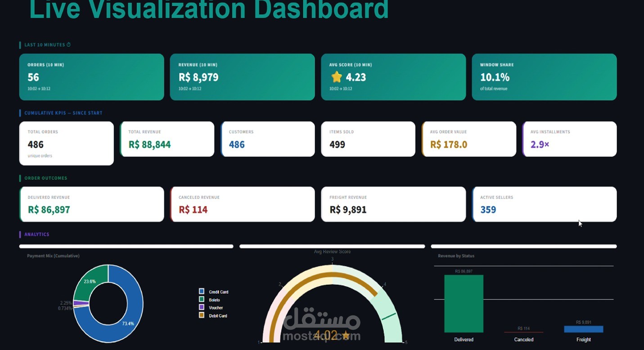Open the Revenue (10 min) card
644x350 pixels.
click(242, 77)
